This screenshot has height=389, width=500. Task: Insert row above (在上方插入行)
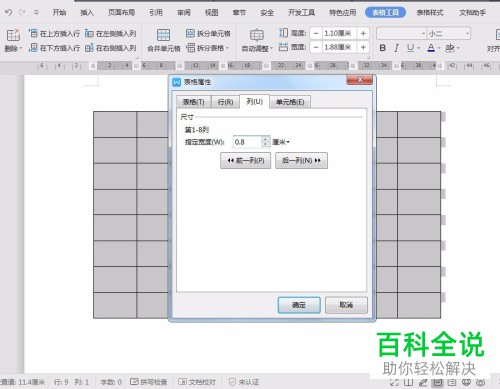(x=54, y=33)
